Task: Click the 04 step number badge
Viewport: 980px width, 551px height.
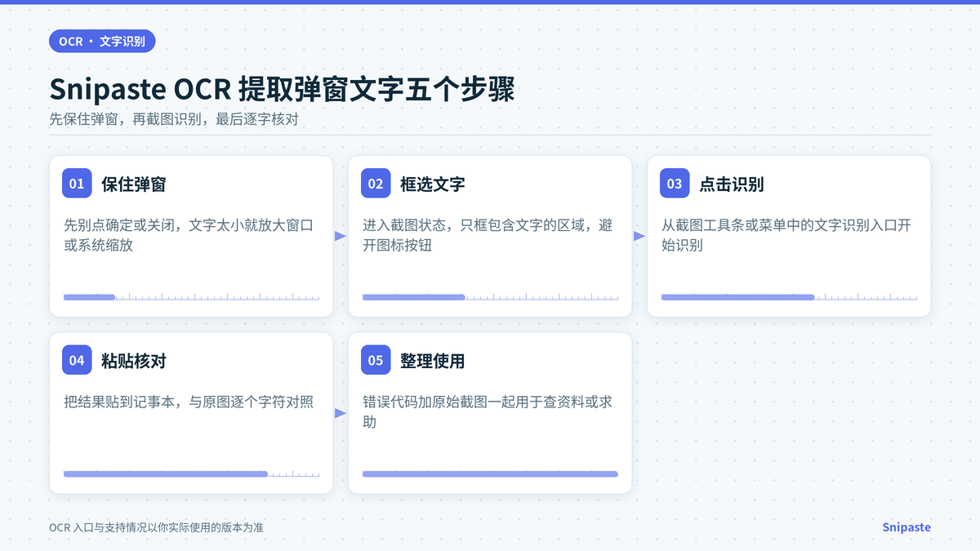Action: click(77, 360)
